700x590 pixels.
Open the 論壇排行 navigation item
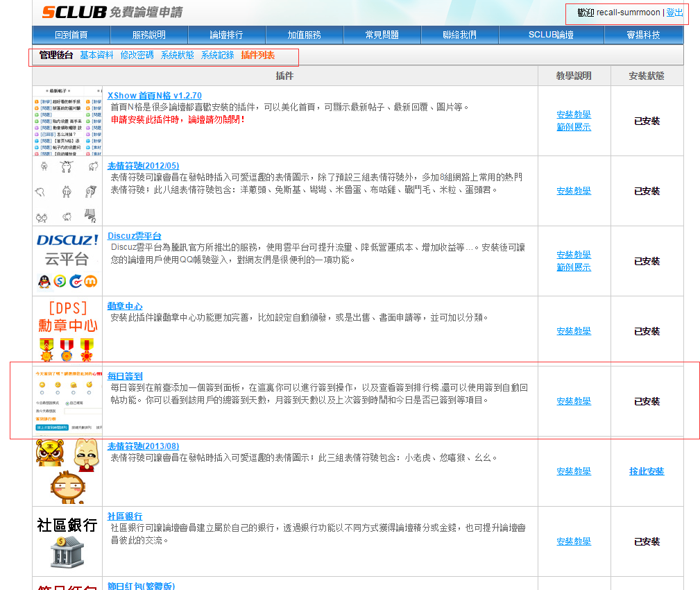pyautogui.click(x=227, y=35)
